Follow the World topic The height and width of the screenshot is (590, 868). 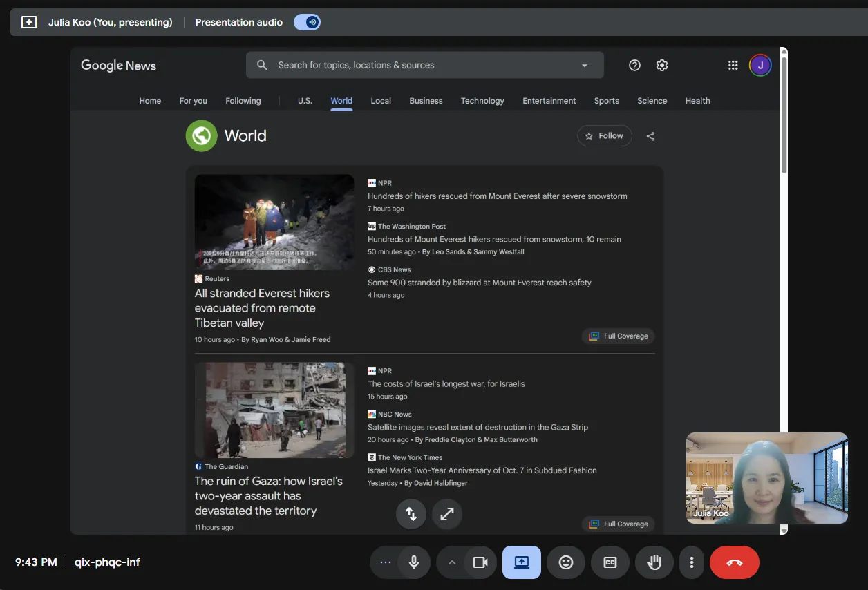tap(605, 136)
